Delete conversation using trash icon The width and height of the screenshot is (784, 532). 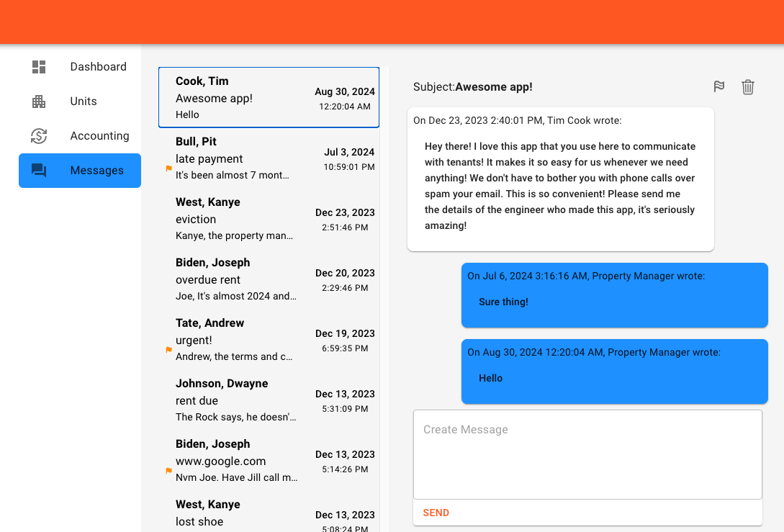click(x=748, y=87)
